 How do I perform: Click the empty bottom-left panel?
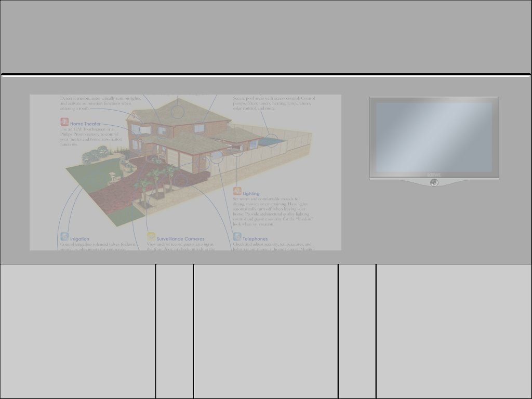(x=78, y=331)
